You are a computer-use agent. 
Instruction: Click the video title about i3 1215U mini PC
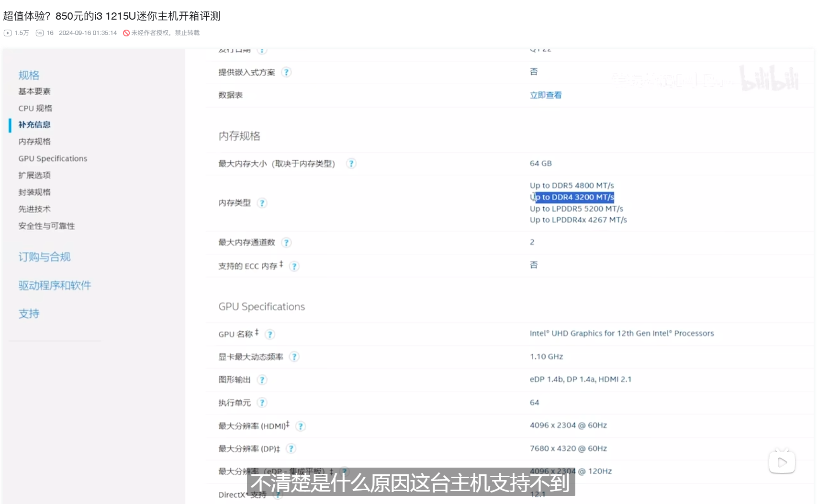[112, 16]
